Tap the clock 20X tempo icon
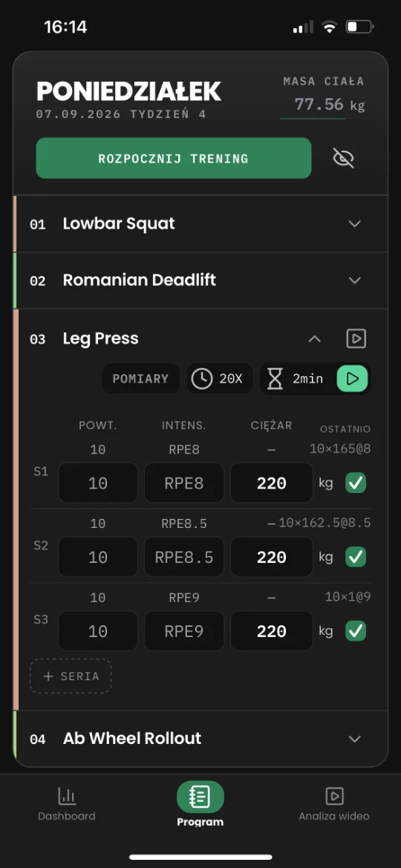401x868 pixels. [201, 379]
